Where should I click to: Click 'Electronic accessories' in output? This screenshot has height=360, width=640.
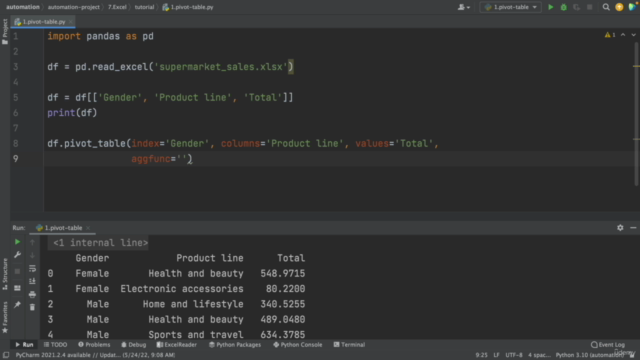coord(182,289)
